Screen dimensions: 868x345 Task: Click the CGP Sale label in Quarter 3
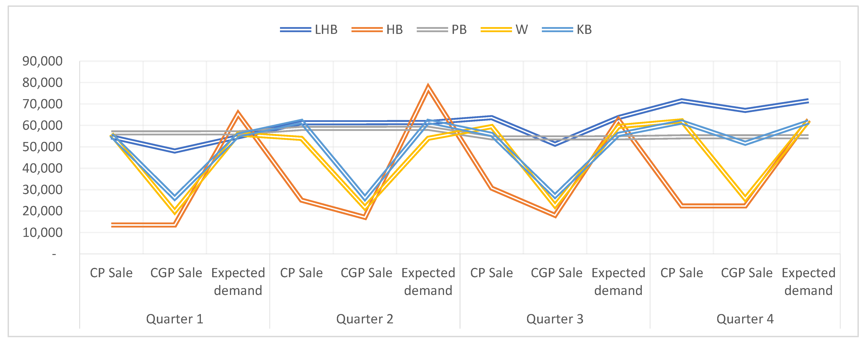click(556, 273)
